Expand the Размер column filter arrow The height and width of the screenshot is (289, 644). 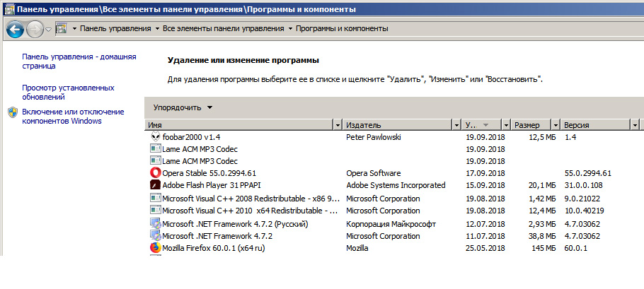tap(555, 125)
